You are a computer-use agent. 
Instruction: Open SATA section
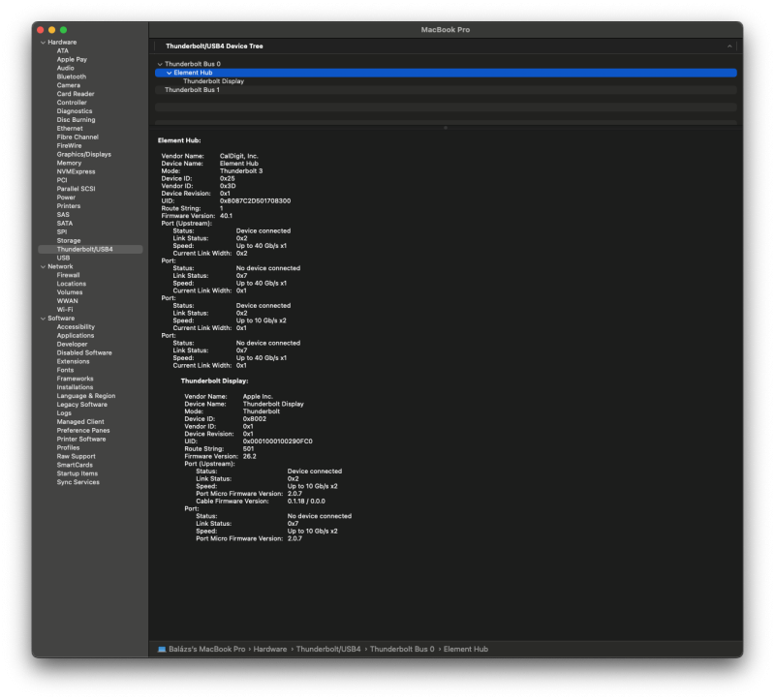[64, 224]
